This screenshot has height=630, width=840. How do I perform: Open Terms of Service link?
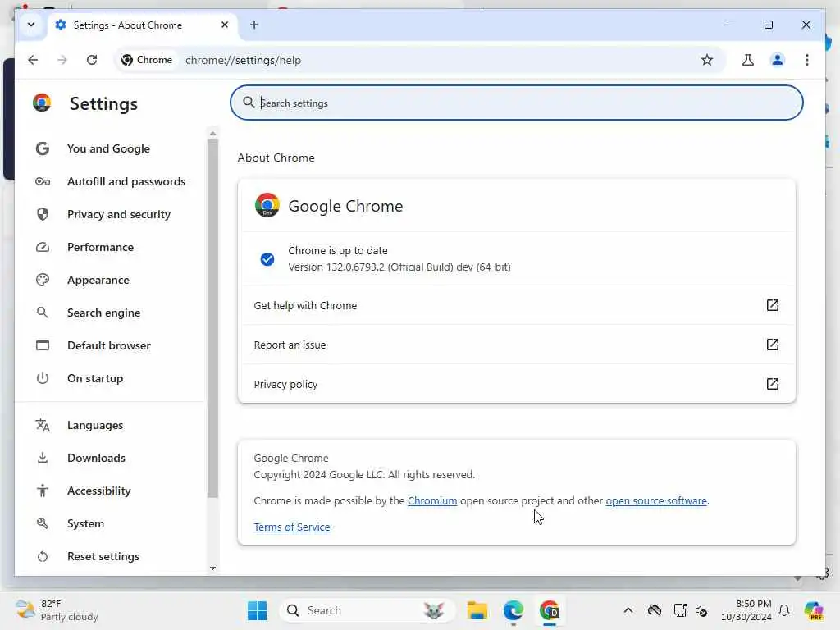[x=291, y=527]
